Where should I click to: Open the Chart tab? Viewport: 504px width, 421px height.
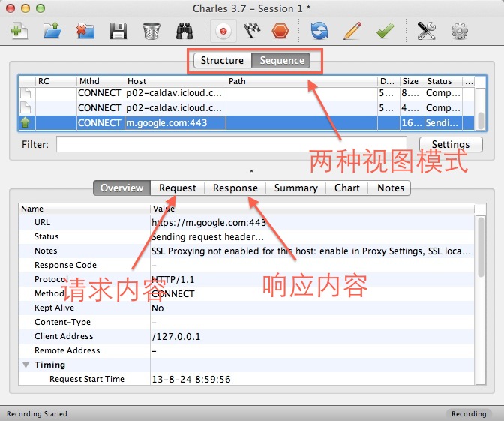(346, 188)
